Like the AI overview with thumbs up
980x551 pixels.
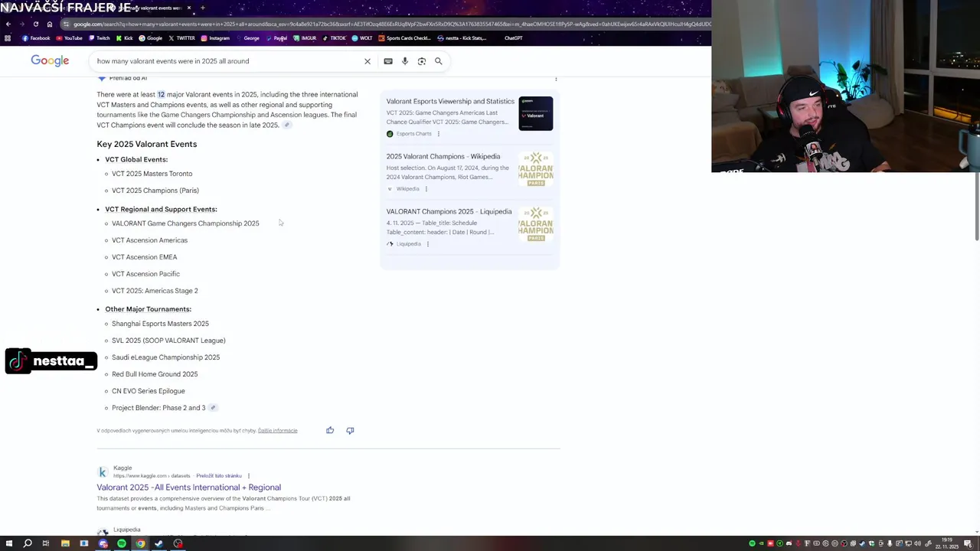330,430
